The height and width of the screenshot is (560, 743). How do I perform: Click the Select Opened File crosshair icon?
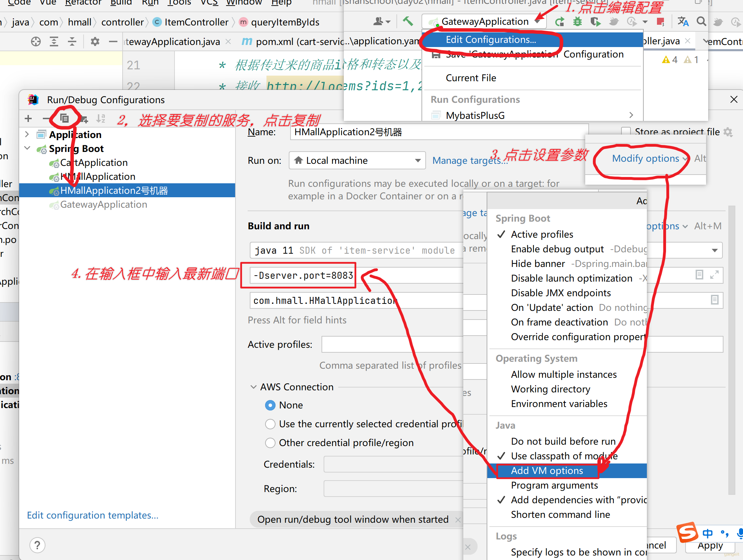click(x=36, y=42)
